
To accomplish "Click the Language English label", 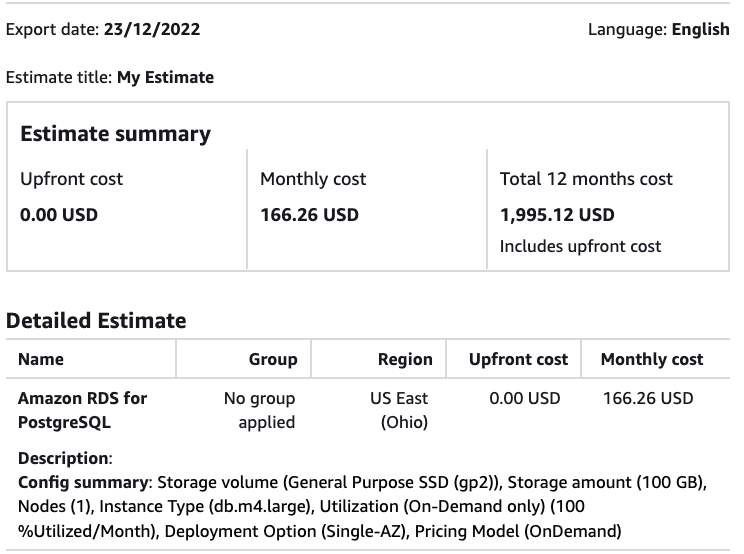I will [x=700, y=30].
